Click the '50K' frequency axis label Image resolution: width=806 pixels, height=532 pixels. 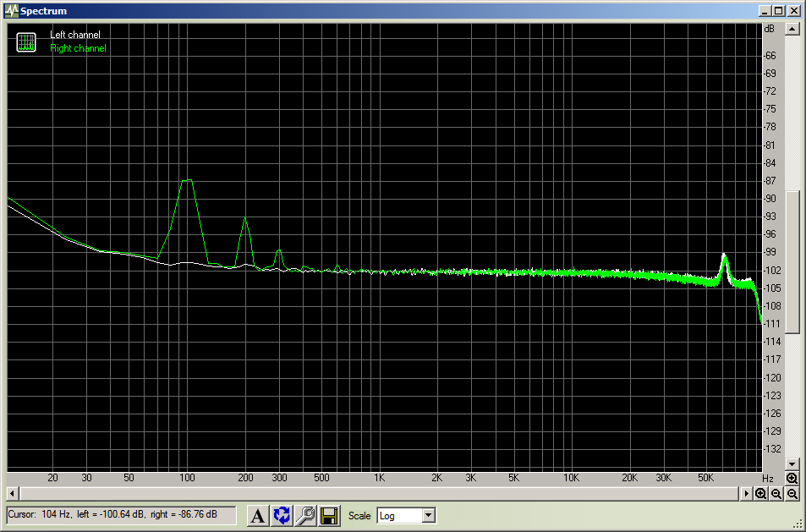click(705, 478)
